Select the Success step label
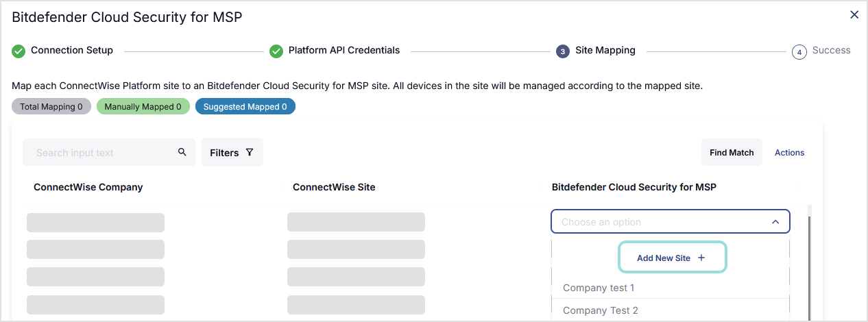868x322 pixels. (832, 50)
